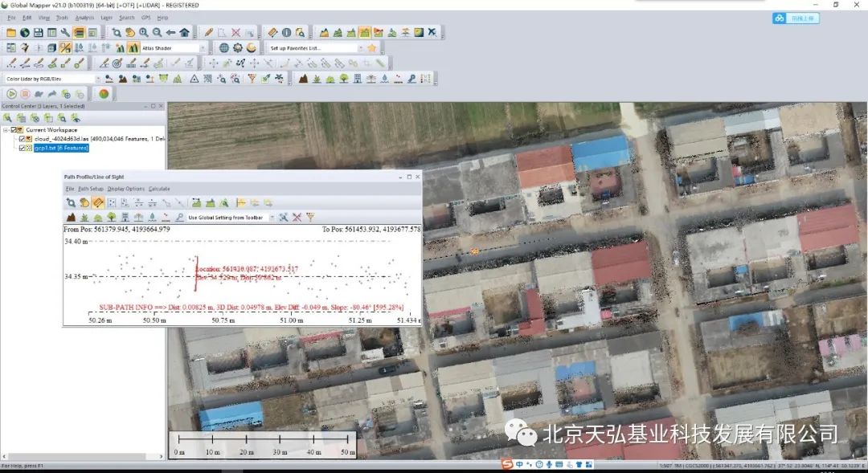Uncheck the cloud_-4024d63d.las layer checkbox
This screenshot has width=868, height=473.
coord(23,139)
